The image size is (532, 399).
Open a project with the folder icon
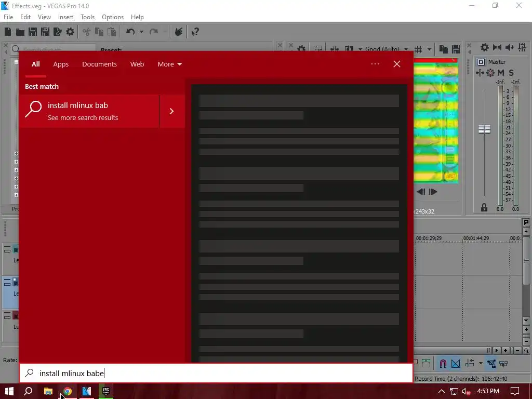coord(20,32)
